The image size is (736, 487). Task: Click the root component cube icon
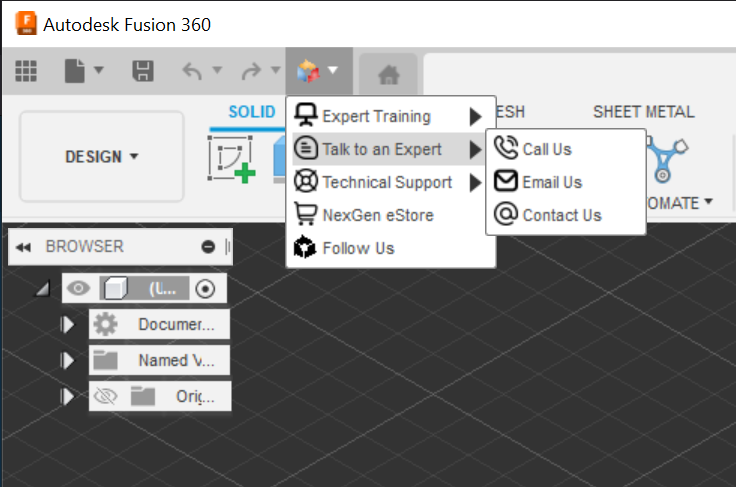115,288
